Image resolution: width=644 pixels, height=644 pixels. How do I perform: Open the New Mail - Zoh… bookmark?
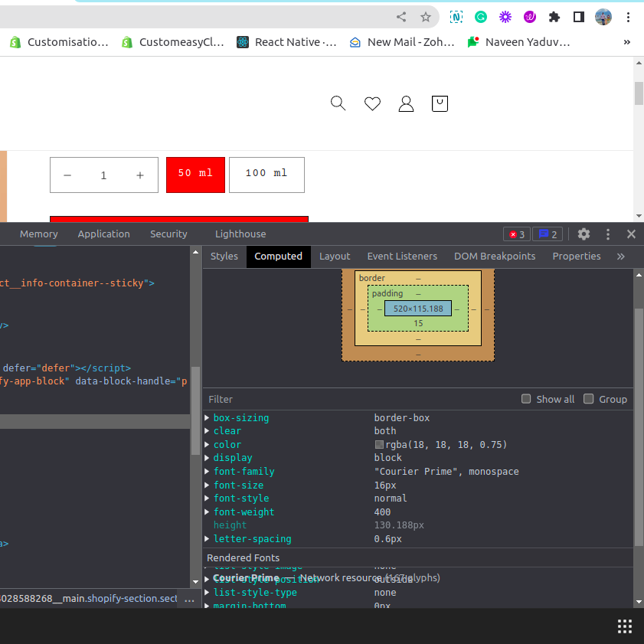(402, 42)
